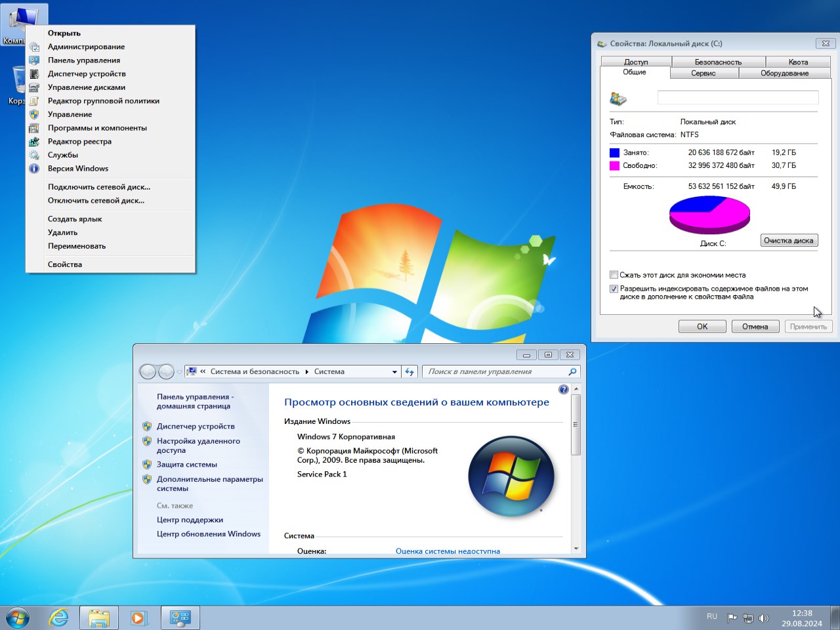840x630 pixels.
Task: Refresh the System window address bar
Action: click(409, 371)
